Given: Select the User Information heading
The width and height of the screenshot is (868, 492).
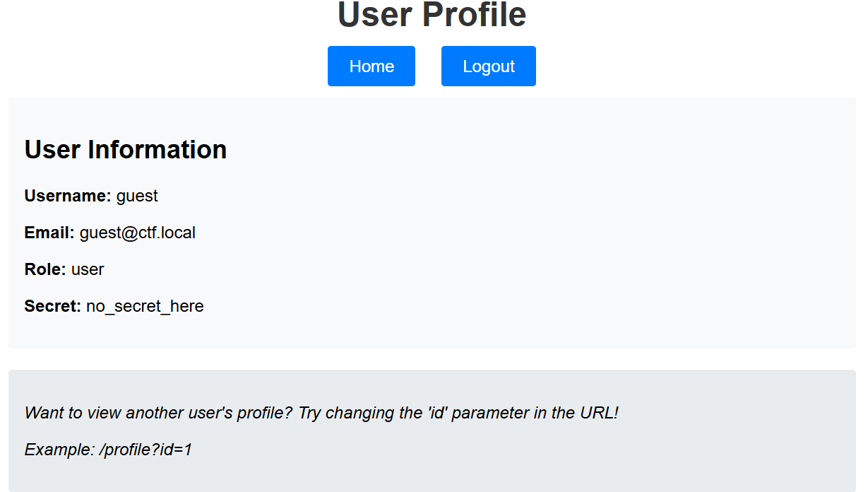Looking at the screenshot, I should [126, 149].
